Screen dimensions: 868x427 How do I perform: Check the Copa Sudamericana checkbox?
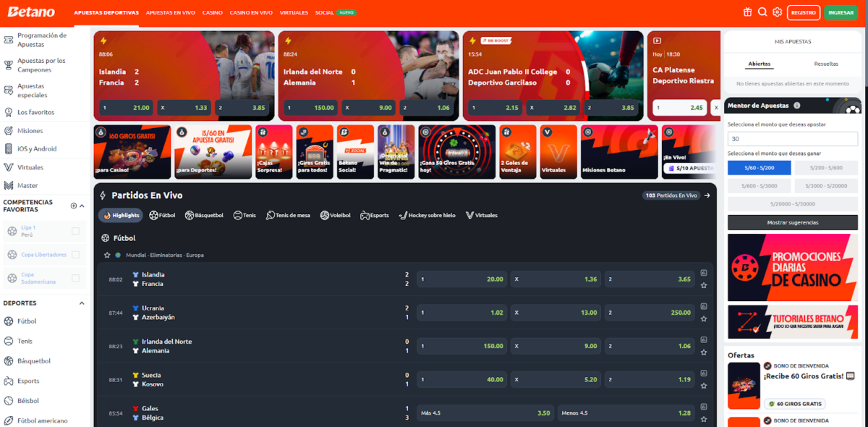pyautogui.click(x=76, y=278)
